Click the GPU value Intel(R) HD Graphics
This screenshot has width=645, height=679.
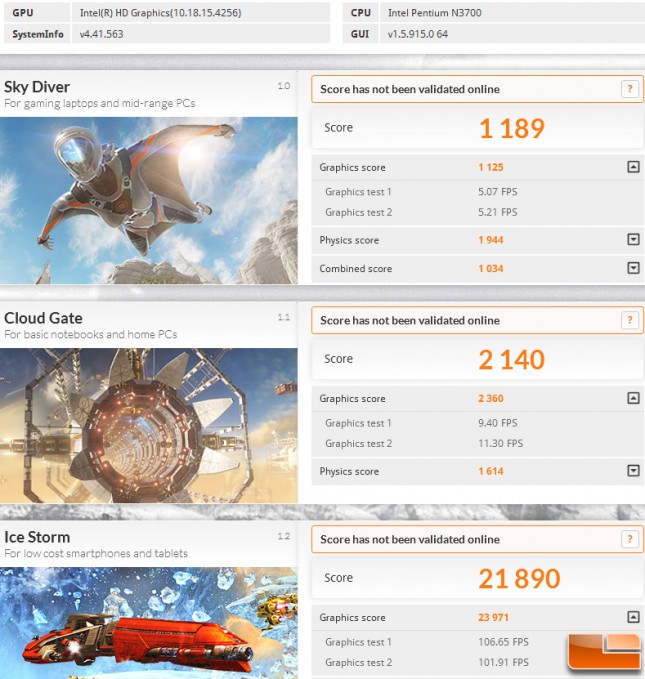point(160,13)
